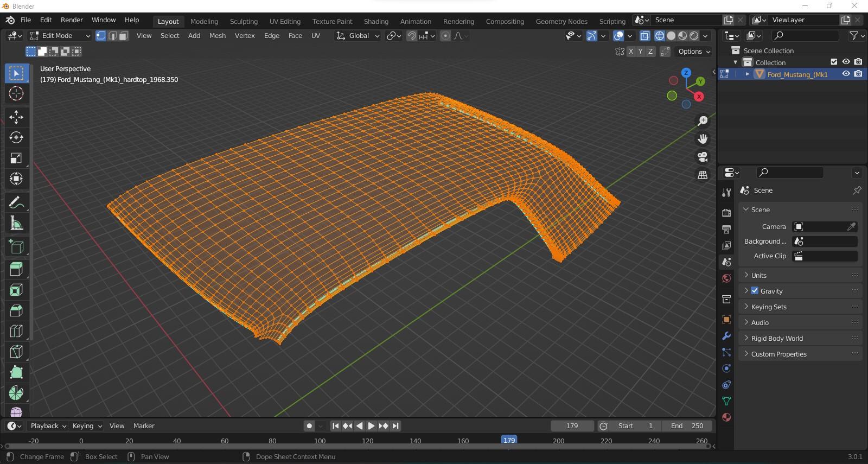Open the Tool properties tab
The width and height of the screenshot is (868, 464).
click(726, 192)
